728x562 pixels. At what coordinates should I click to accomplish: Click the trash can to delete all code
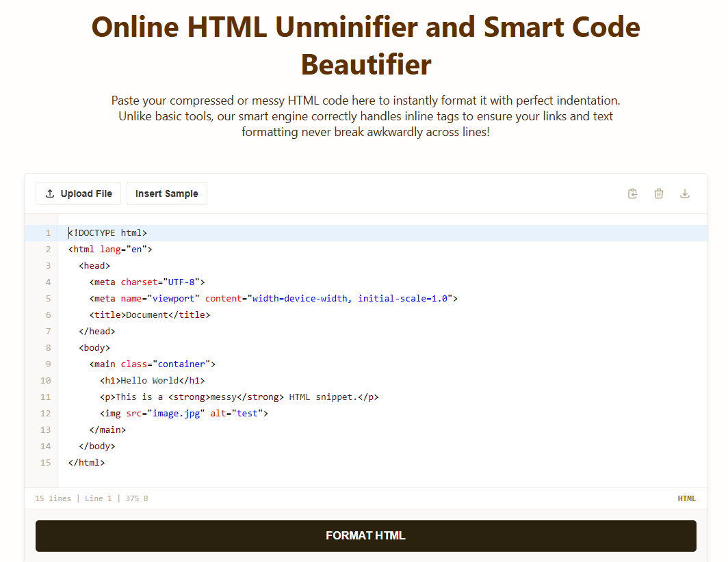pos(658,193)
